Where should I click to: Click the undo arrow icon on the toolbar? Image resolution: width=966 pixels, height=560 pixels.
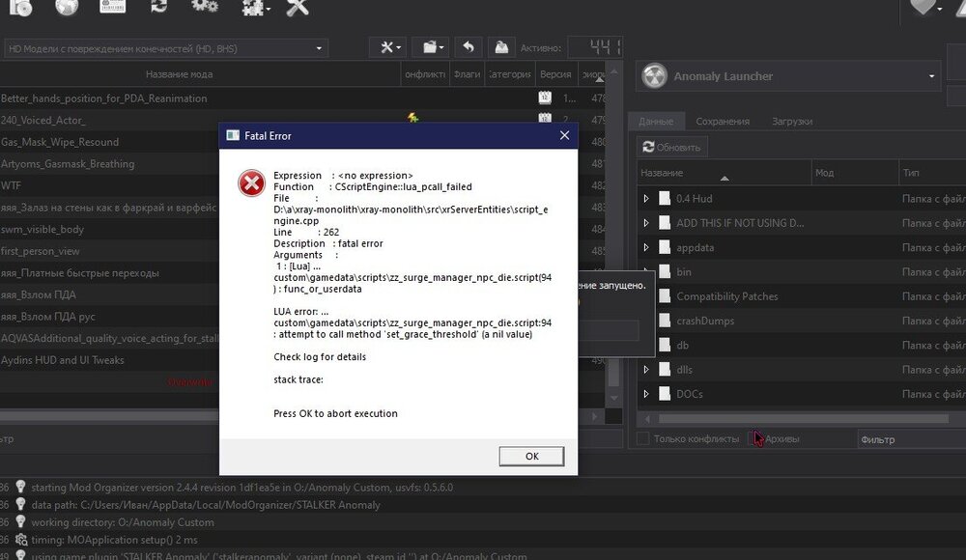pos(469,46)
